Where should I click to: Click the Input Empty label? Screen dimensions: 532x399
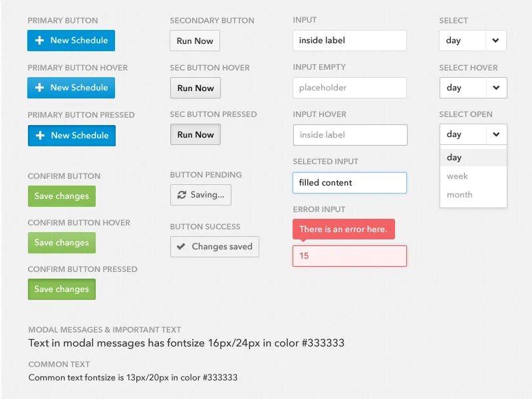[319, 67]
